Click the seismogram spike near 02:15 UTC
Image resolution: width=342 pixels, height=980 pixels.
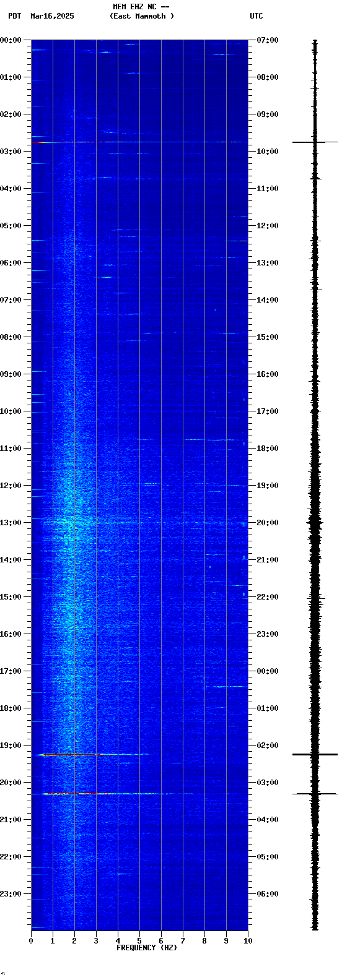coord(315,755)
